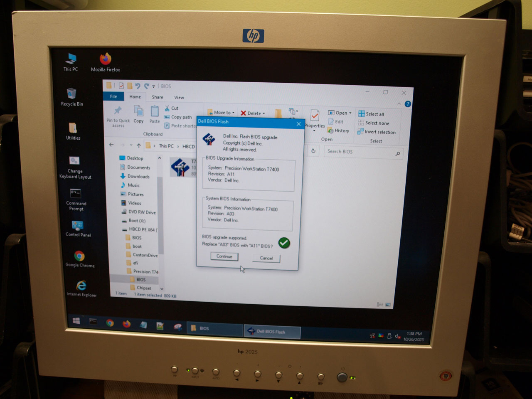Select the Change Keyboard Layout desktop icon
Viewport: 532px width, 399px height.
75,167
